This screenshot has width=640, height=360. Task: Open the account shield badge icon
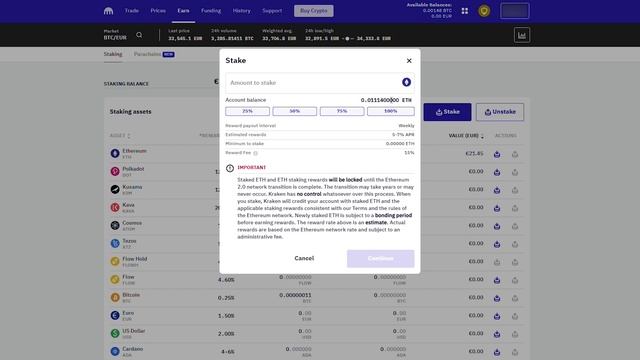pyautogui.click(x=484, y=11)
